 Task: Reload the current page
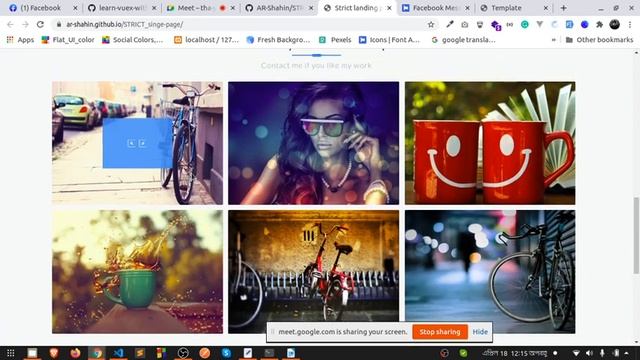(x=40, y=24)
